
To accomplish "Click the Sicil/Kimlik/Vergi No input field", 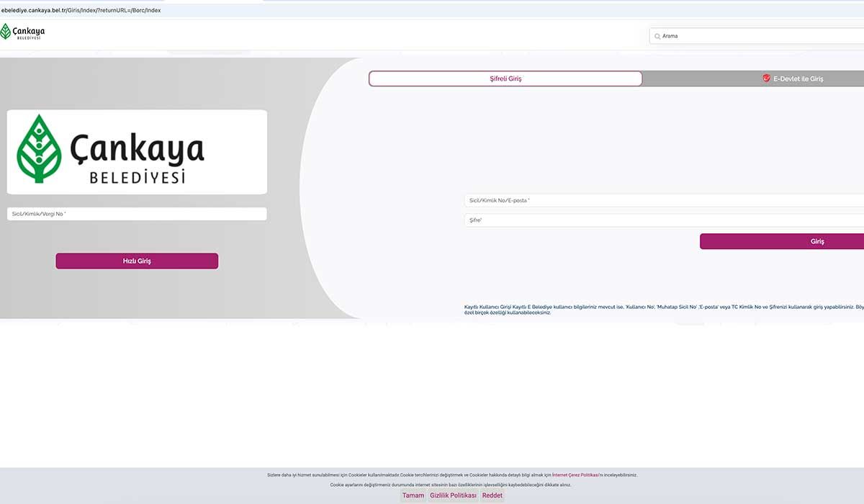I will (x=137, y=214).
